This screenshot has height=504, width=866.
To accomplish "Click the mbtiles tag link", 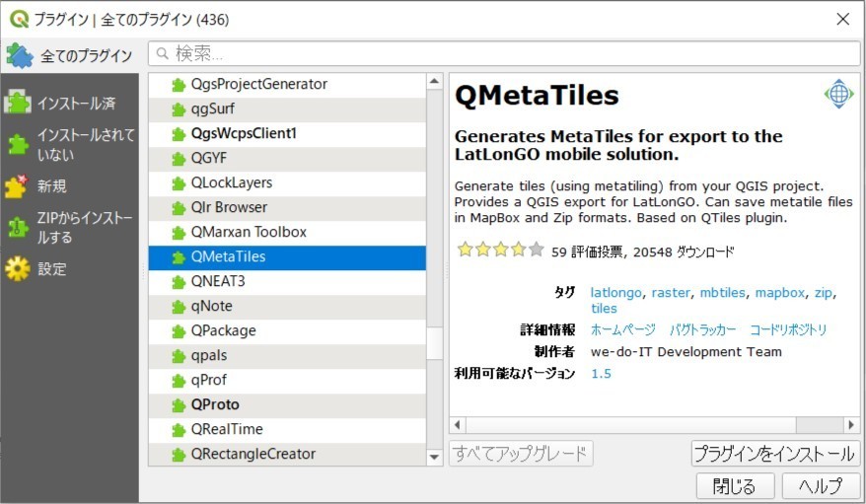I will pyautogui.click(x=722, y=293).
